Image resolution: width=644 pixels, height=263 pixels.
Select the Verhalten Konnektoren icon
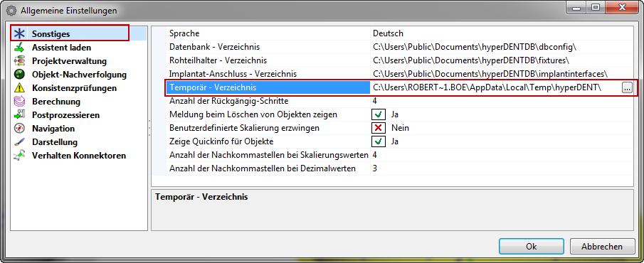pos(19,156)
